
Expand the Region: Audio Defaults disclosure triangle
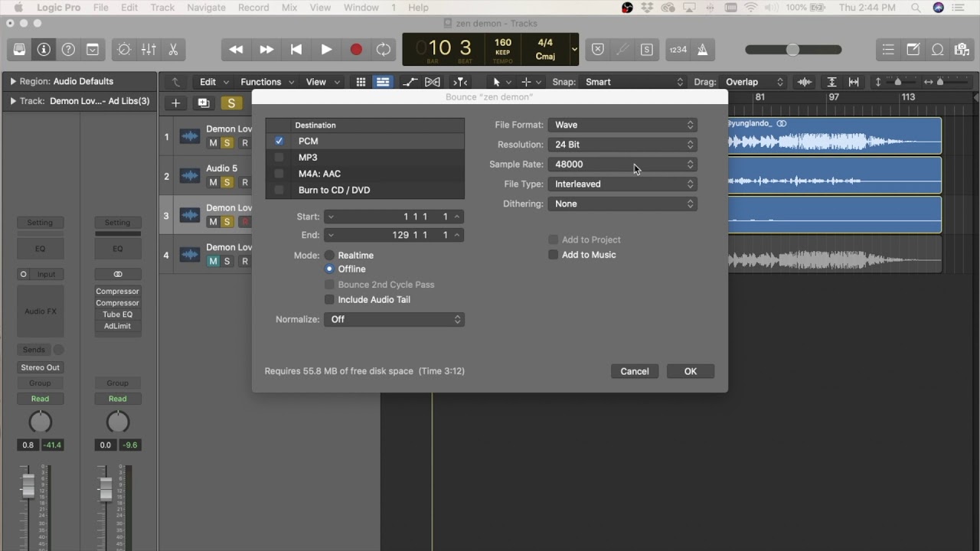point(13,81)
